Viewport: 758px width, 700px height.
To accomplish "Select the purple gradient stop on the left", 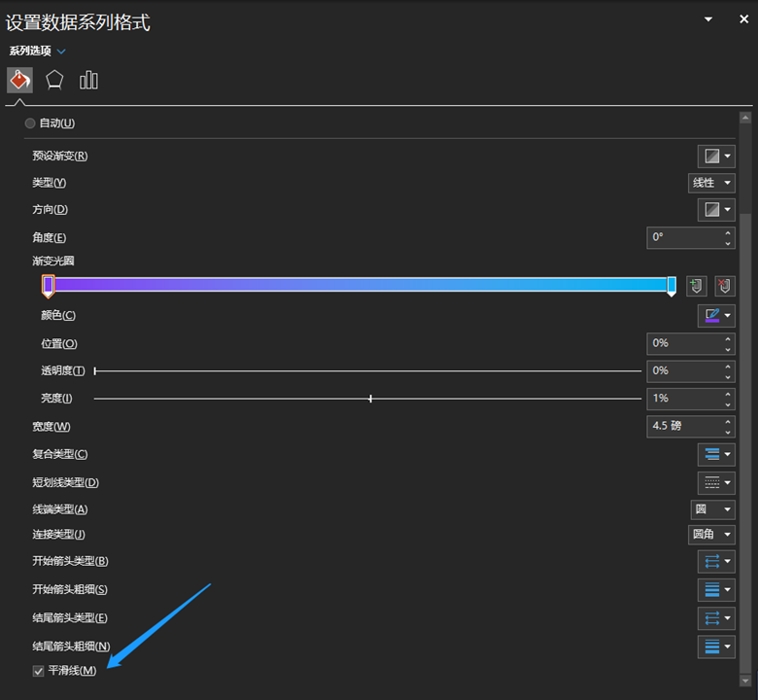I will (x=48, y=286).
